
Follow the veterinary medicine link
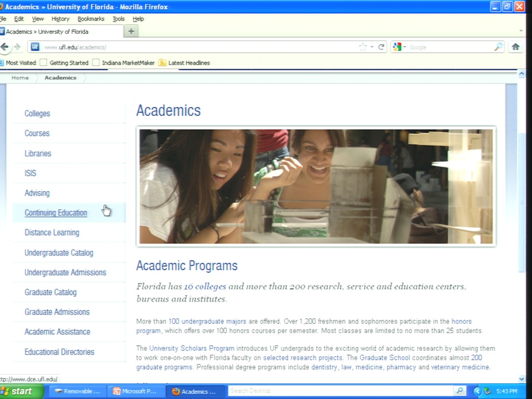pyautogui.click(x=461, y=367)
